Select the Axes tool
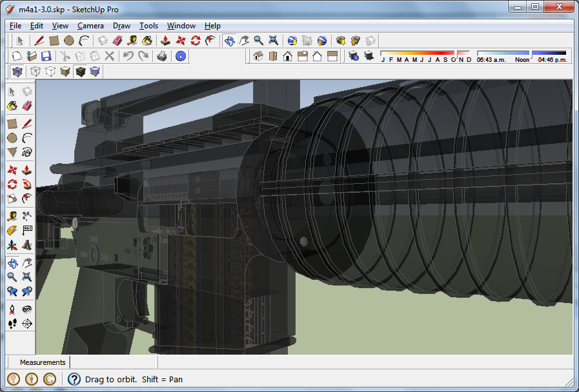The image size is (579, 392). 12,245
